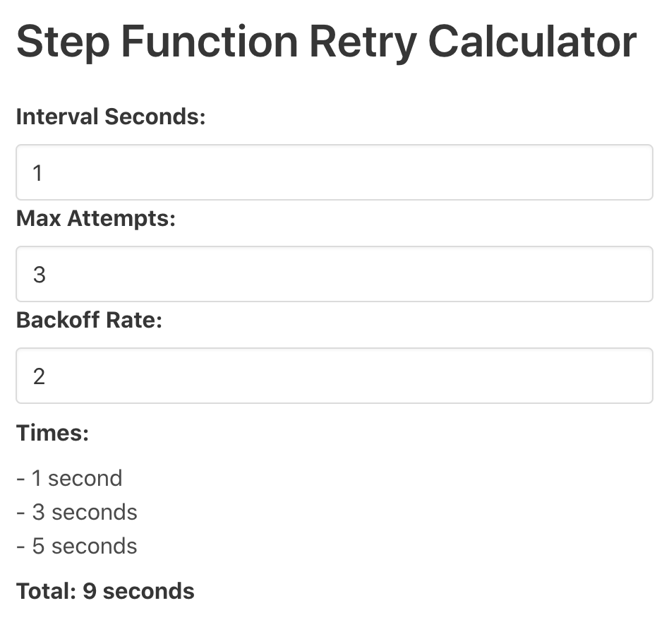Image resolution: width=669 pixels, height=644 pixels.
Task: Click the number 9 in the Total line
Action: point(90,591)
